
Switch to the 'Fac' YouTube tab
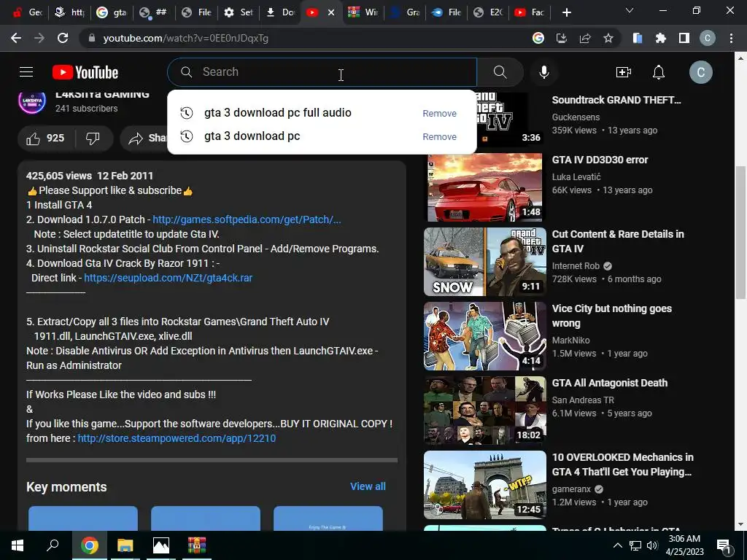tap(530, 12)
